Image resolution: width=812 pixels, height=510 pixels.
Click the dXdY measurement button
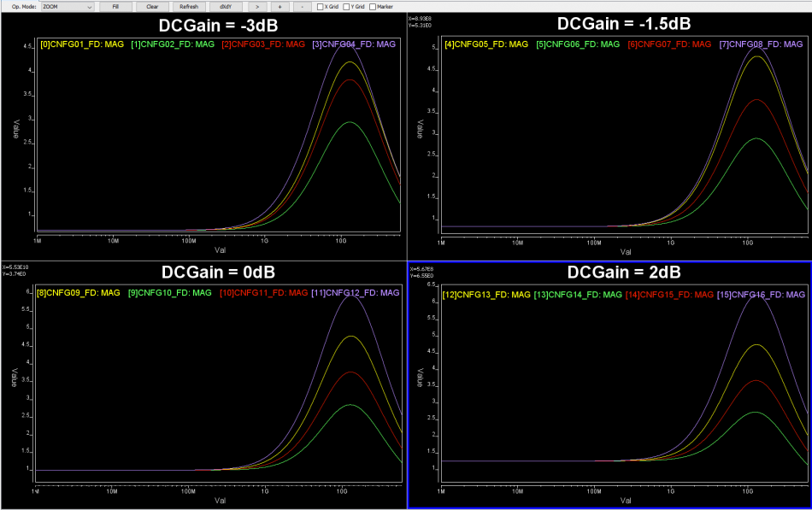pyautogui.click(x=225, y=6)
